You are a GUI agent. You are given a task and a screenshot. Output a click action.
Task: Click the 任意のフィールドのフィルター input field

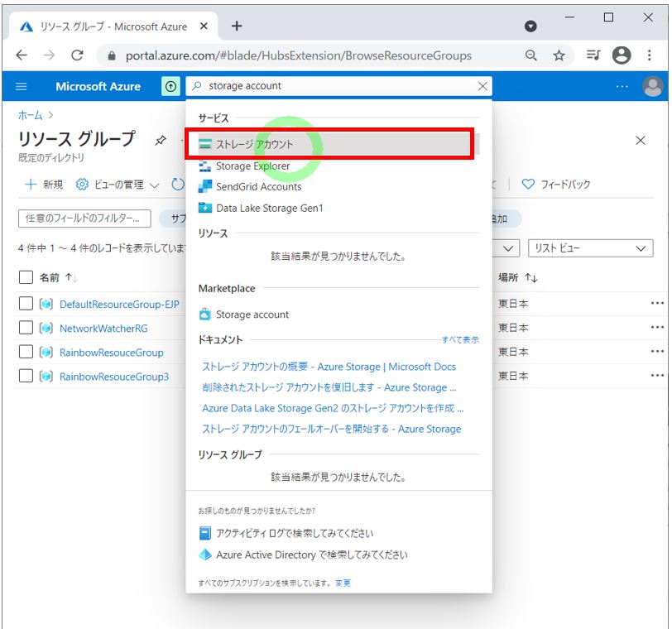[x=84, y=218]
